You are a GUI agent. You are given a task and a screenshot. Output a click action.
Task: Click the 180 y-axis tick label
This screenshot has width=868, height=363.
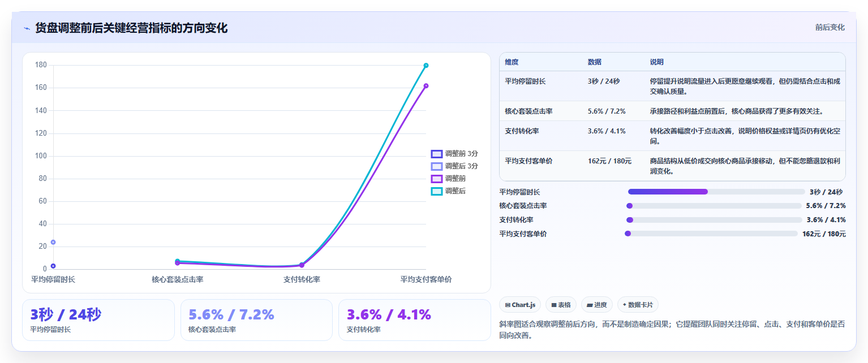pyautogui.click(x=41, y=65)
